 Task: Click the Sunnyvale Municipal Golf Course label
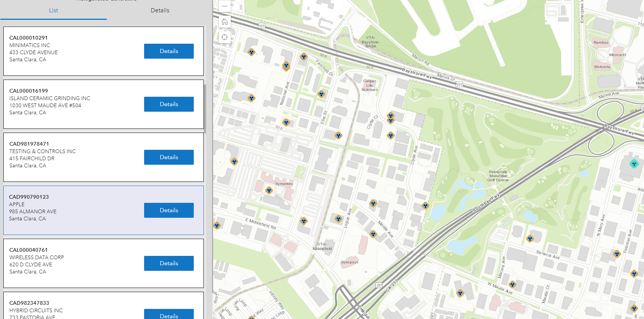(498, 176)
